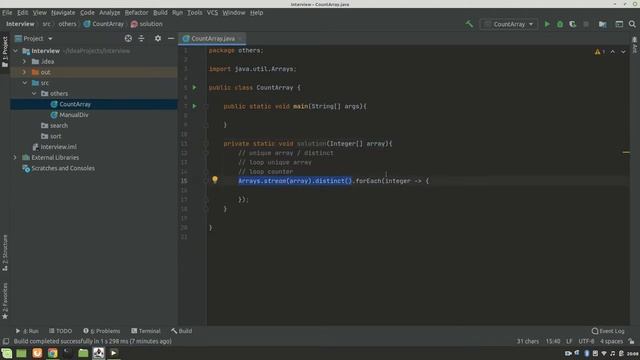Click the IntelliJ IDEA taskbar icon
The height and width of the screenshot is (360, 640).
[98, 353]
